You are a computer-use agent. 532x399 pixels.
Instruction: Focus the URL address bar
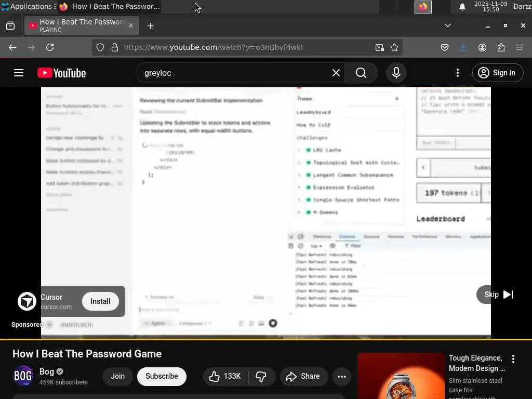[248, 47]
